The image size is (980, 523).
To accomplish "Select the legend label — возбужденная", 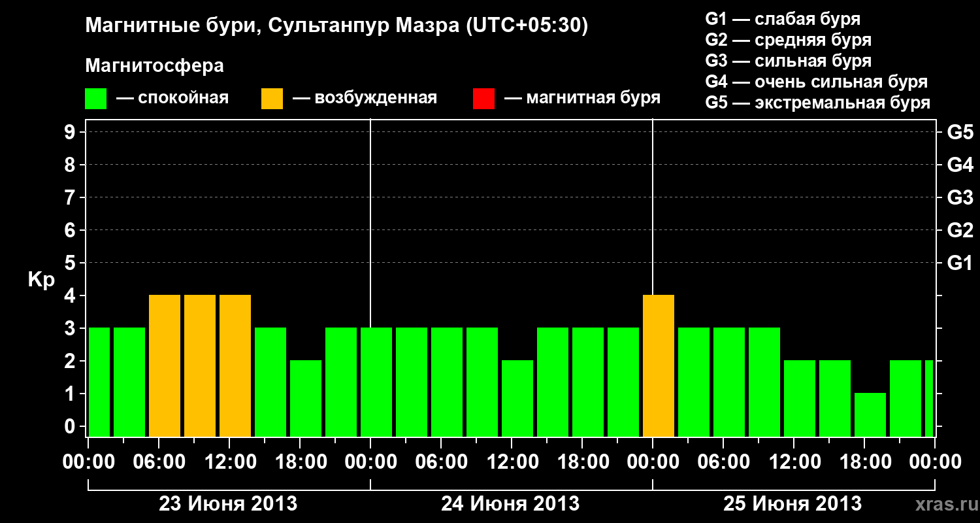I will [365, 98].
